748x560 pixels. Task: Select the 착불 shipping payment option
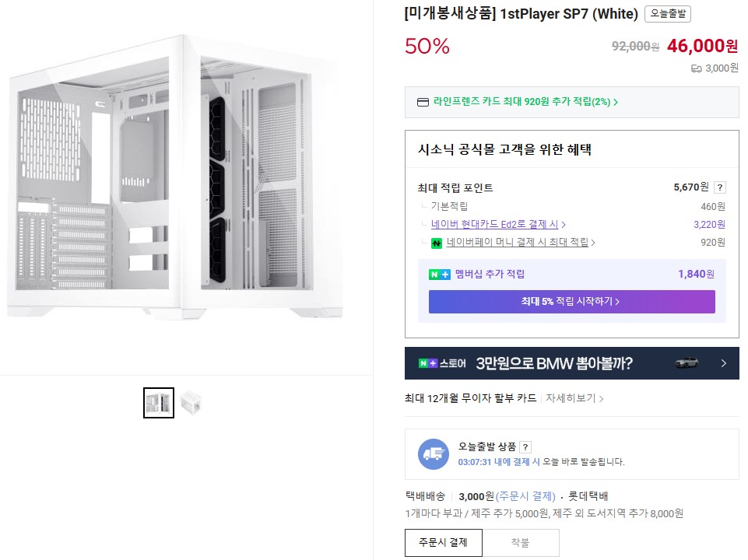[x=520, y=542]
